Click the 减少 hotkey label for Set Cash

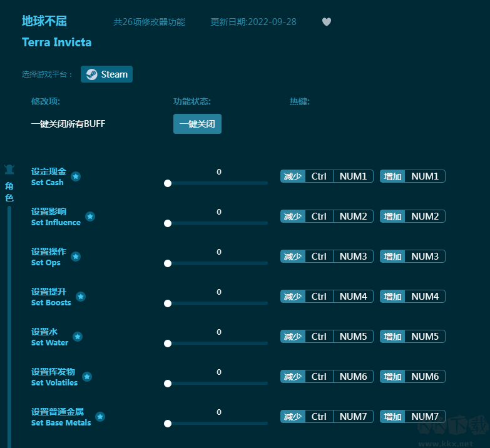(x=292, y=176)
